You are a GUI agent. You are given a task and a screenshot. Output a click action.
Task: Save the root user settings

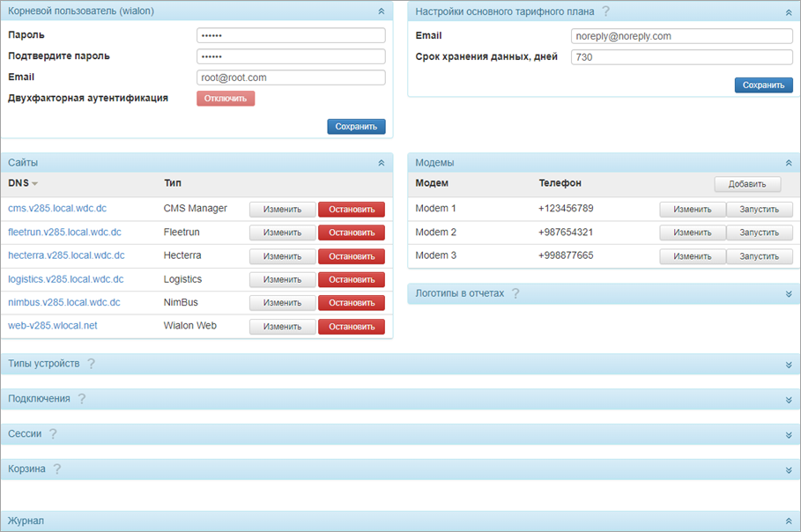(357, 127)
